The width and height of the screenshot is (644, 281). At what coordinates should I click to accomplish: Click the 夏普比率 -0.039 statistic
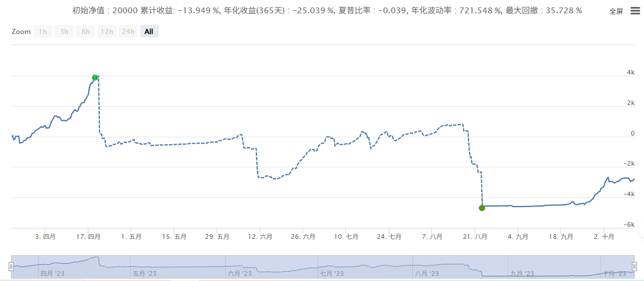(x=372, y=10)
